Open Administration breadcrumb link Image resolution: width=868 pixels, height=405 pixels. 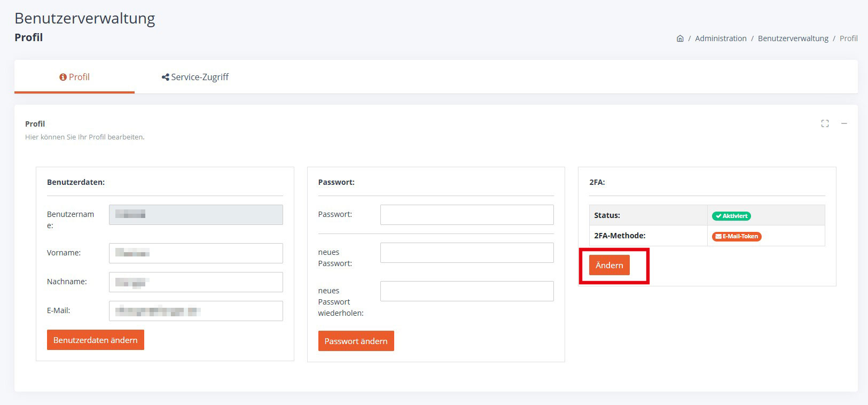721,38
